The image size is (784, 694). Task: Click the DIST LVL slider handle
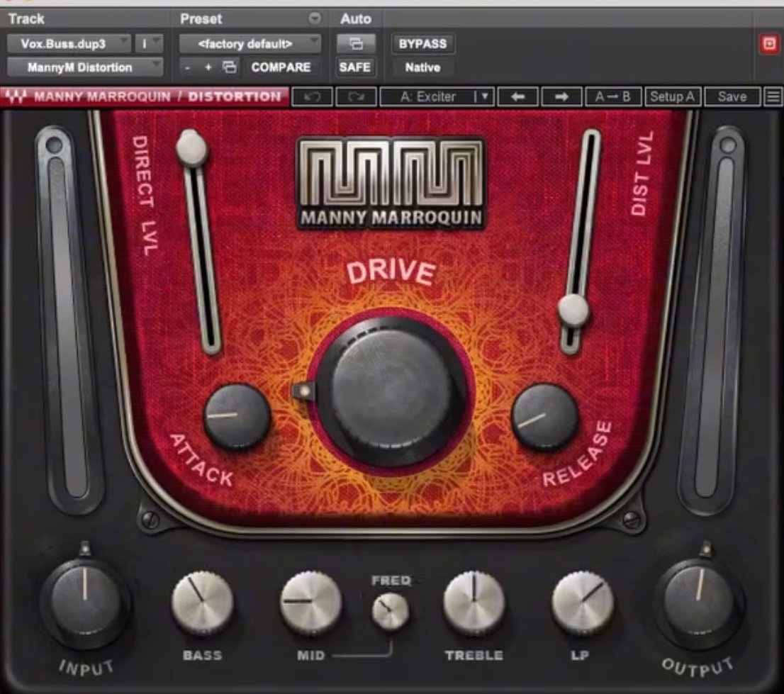point(573,310)
